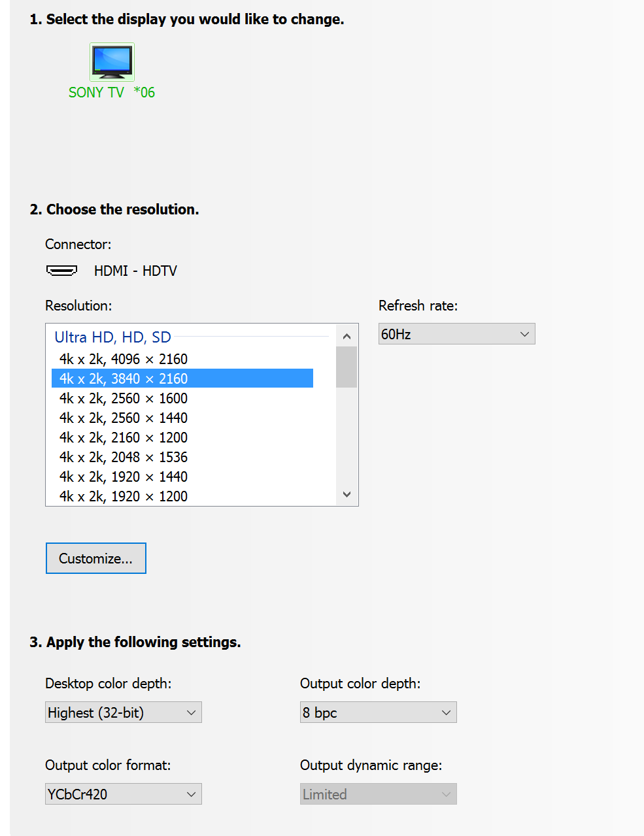
Task: Click the HDMI connector icon
Action: [61, 271]
